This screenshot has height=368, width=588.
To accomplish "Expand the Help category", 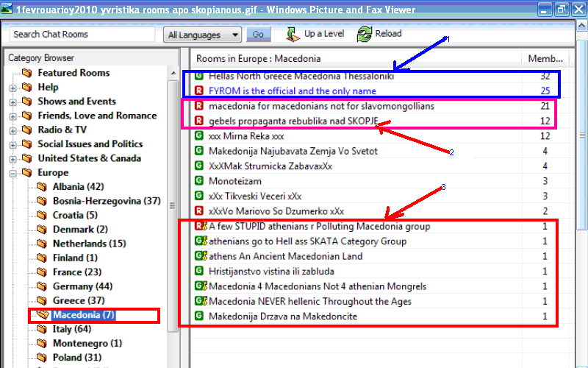I will coord(12,88).
